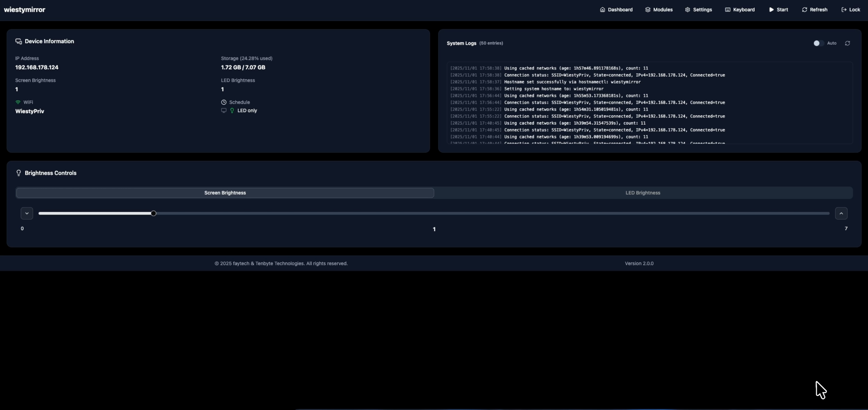The height and width of the screenshot is (410, 868).
Task: Switch to the Screen Brightness tab
Action: pyautogui.click(x=225, y=193)
